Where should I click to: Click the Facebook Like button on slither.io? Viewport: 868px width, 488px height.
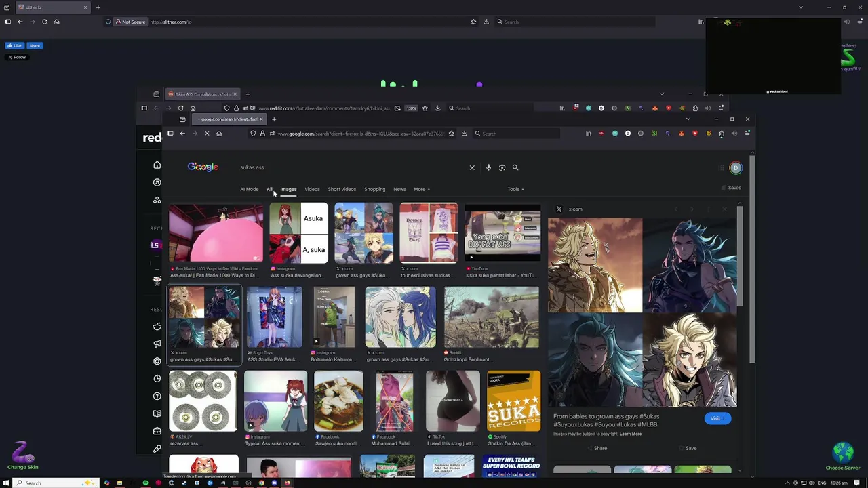click(x=15, y=45)
